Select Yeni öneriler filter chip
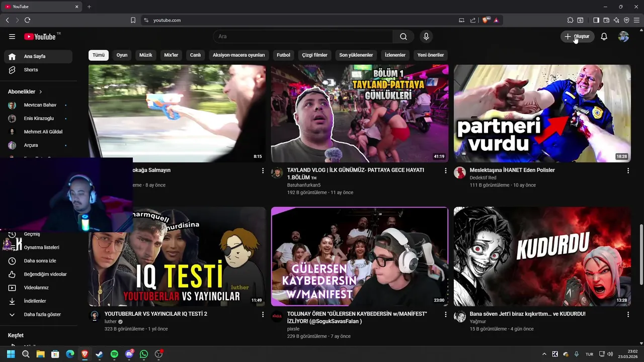644x362 pixels. click(431, 55)
